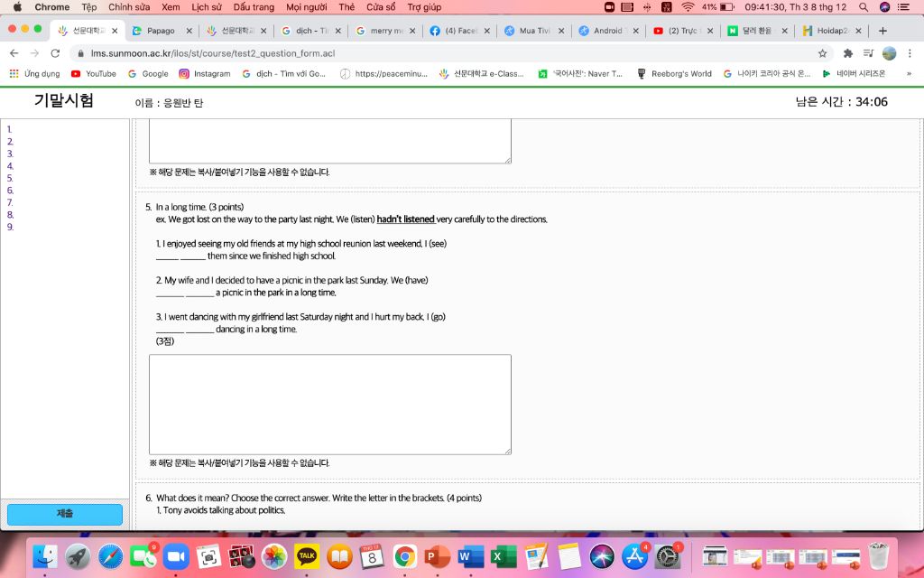Open App Store in the dock
Screen dimensions: 924x578
(634, 556)
